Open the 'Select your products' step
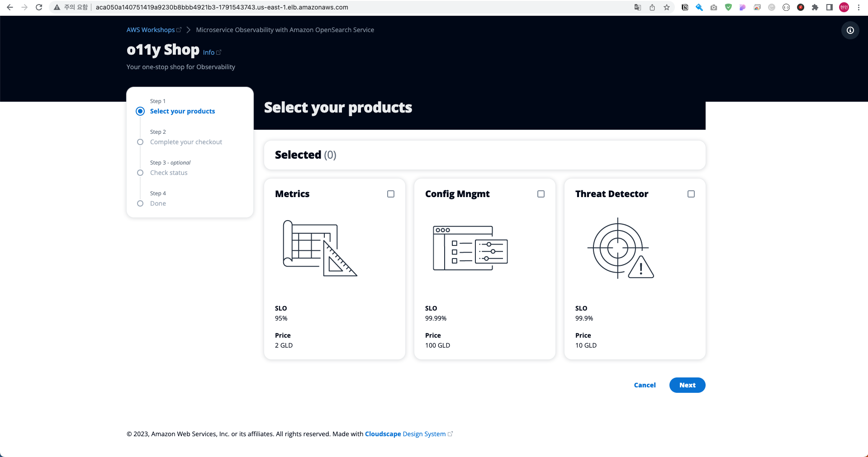The width and height of the screenshot is (868, 457). tap(182, 111)
